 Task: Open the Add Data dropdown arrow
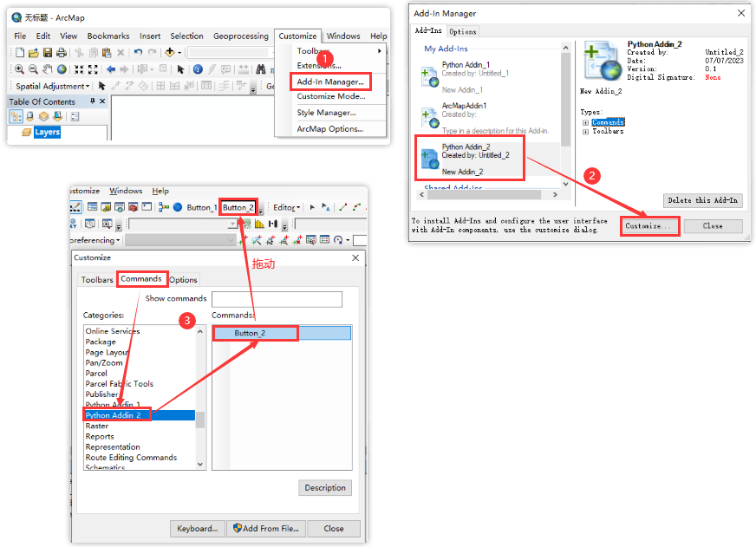click(x=179, y=53)
